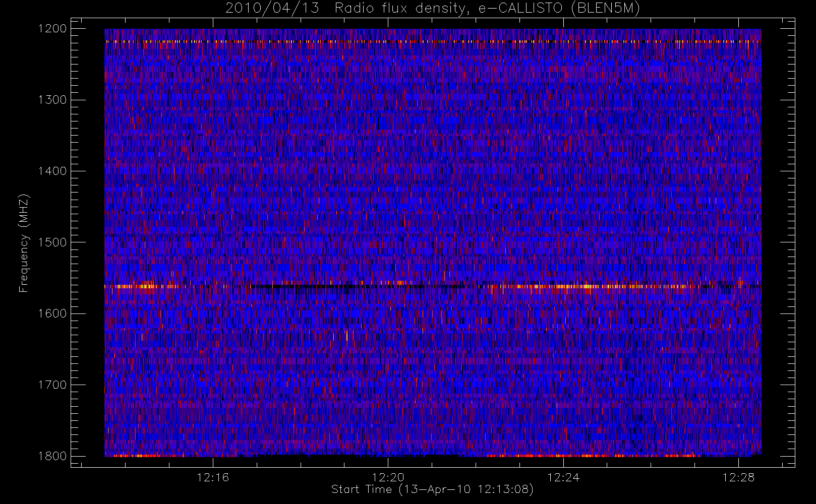Click the 1200 frequency tick label
Image resolution: width=816 pixels, height=504 pixels.
pyautogui.click(x=52, y=29)
